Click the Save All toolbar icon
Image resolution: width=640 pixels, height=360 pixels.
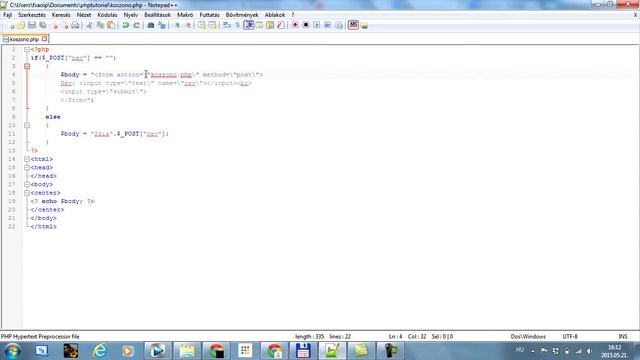[42, 25]
